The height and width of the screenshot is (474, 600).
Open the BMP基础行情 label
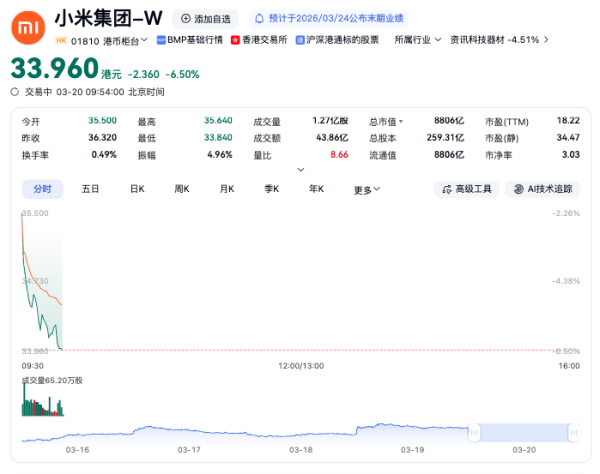(x=195, y=40)
